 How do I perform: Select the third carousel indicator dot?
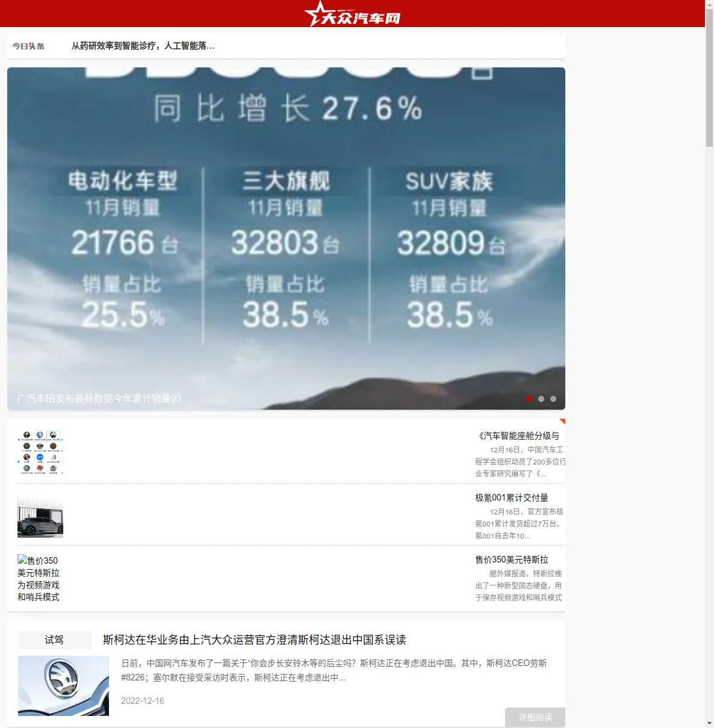pos(553,399)
